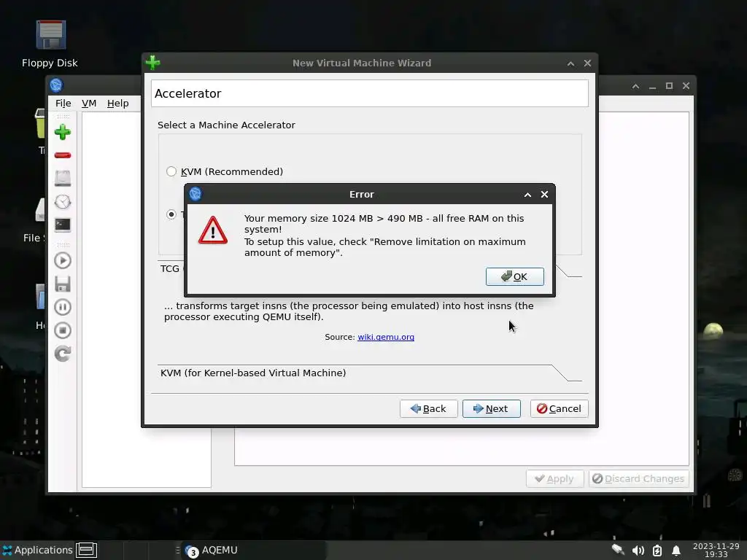Image resolution: width=747 pixels, height=560 pixels.
Task: Click the Apply button in AQEMU window
Action: pos(554,478)
